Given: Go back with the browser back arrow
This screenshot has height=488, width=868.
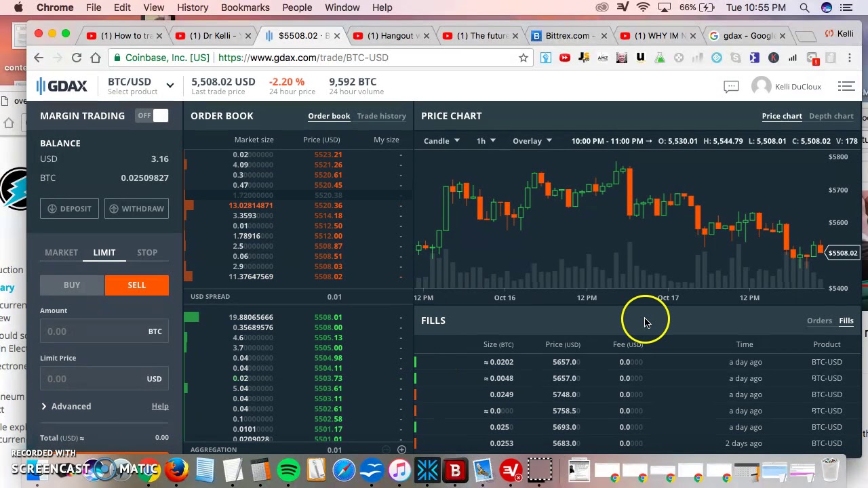Looking at the screenshot, I should (x=39, y=58).
